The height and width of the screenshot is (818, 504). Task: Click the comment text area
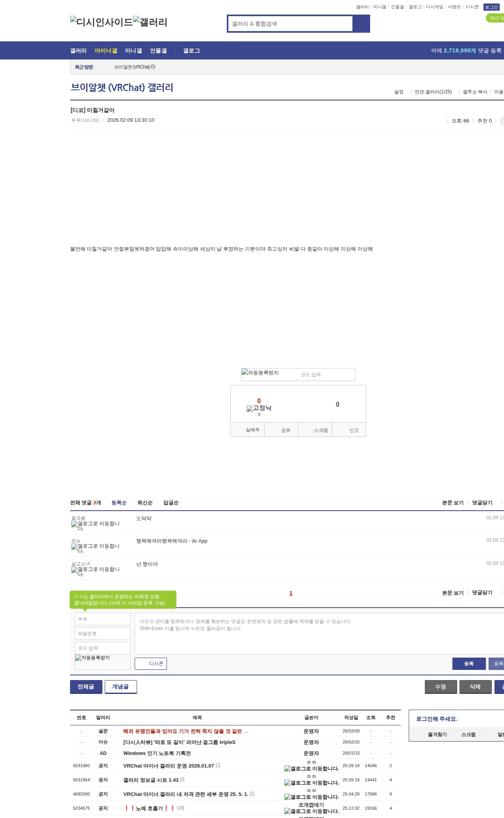[x=319, y=634]
